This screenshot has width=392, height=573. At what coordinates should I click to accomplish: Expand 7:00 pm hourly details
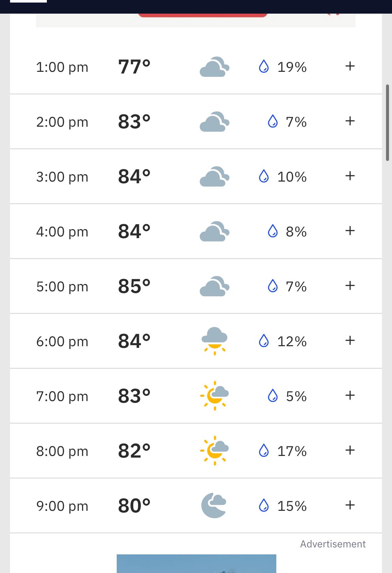coord(350,395)
